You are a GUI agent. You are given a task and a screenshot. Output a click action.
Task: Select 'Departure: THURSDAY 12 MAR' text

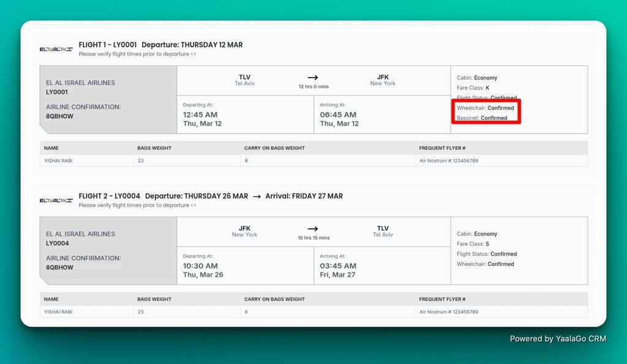(192, 45)
